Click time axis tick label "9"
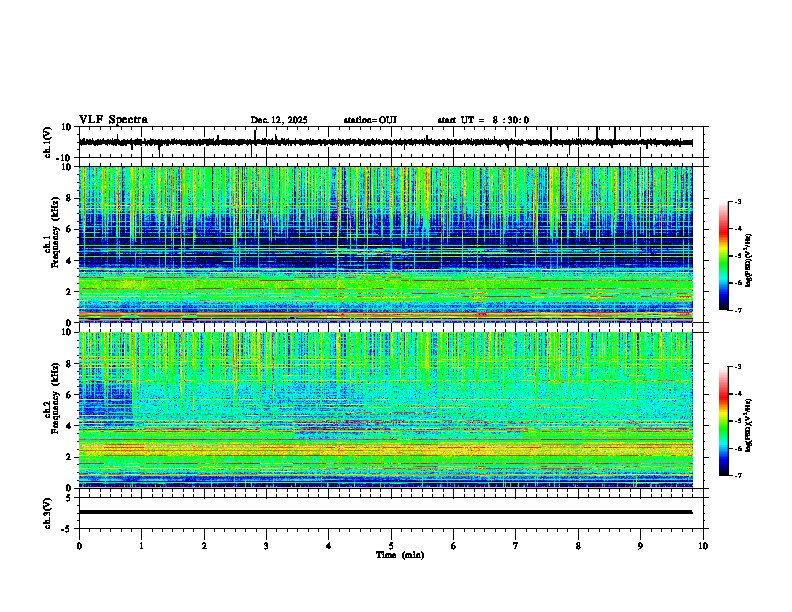The width and height of the screenshot is (792, 612). [640, 546]
